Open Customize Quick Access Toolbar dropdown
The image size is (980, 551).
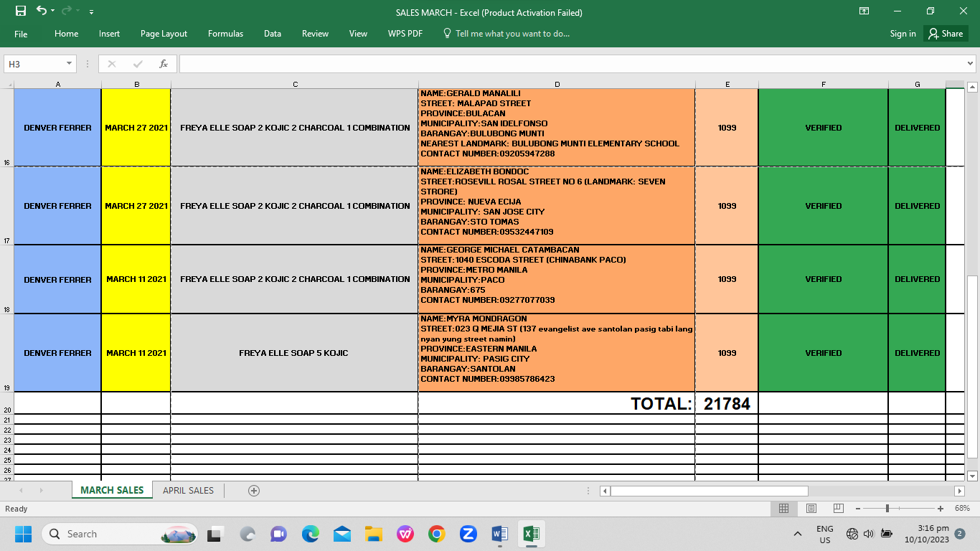[x=91, y=12]
